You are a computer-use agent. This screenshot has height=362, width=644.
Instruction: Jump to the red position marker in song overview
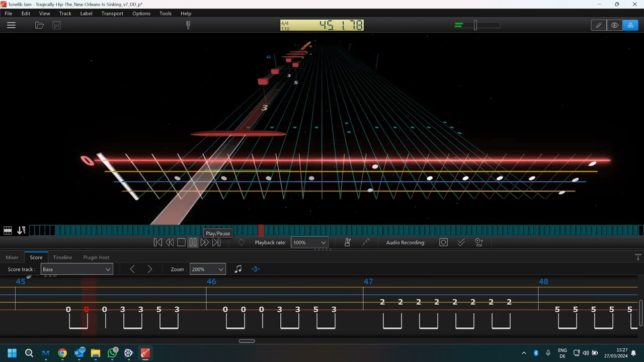coord(261,230)
